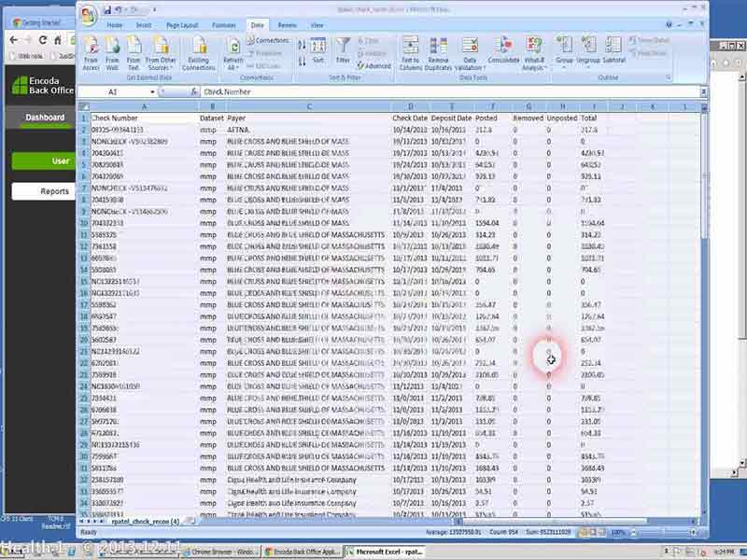Screen dimensions: 747x560
Task: Import data From Text
Action: click(x=134, y=54)
